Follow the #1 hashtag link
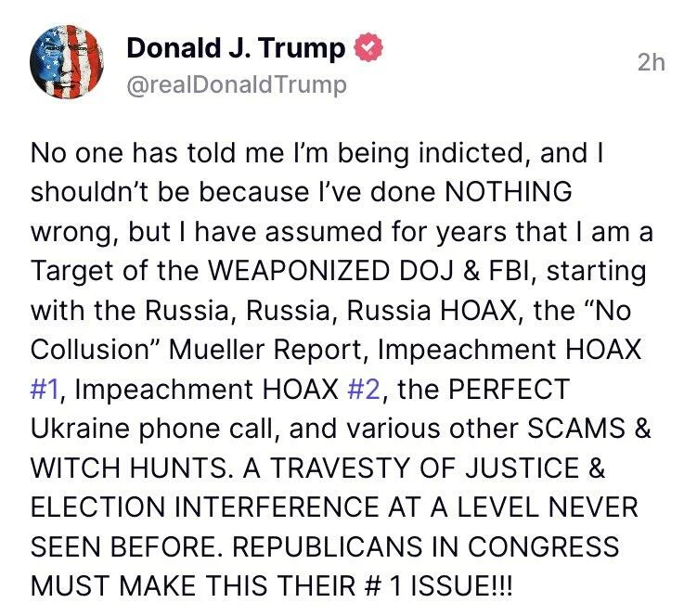 (x=45, y=389)
